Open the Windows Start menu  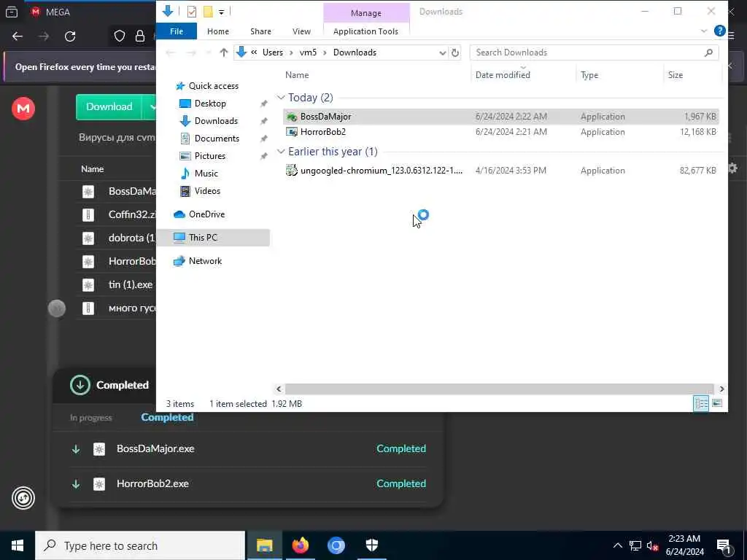click(x=18, y=545)
